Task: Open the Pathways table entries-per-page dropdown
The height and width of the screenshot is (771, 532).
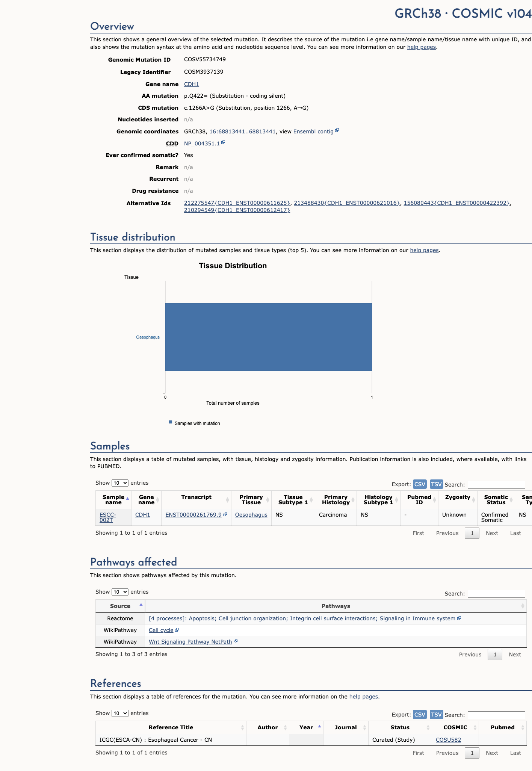Action: (120, 592)
